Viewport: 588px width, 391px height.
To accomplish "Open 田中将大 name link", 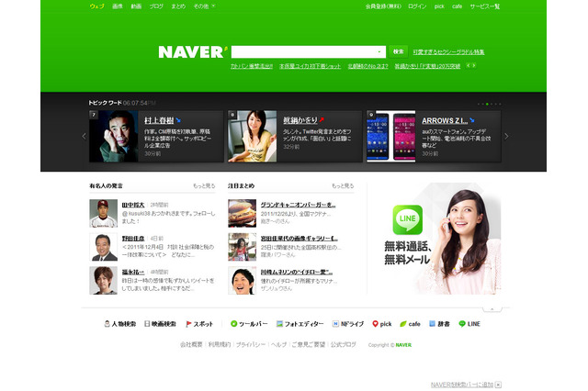I will [133, 205].
